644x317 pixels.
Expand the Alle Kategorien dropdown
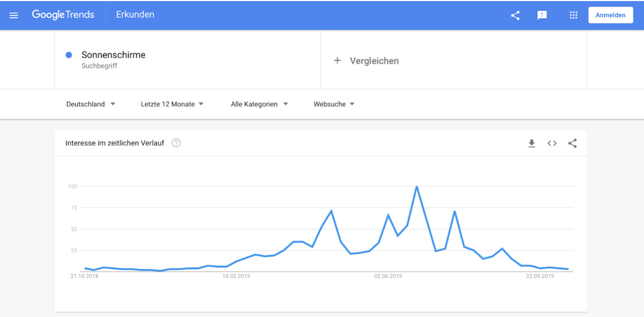259,104
